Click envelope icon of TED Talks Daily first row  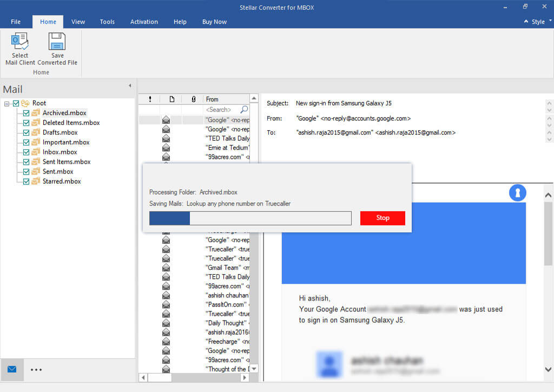(x=166, y=138)
